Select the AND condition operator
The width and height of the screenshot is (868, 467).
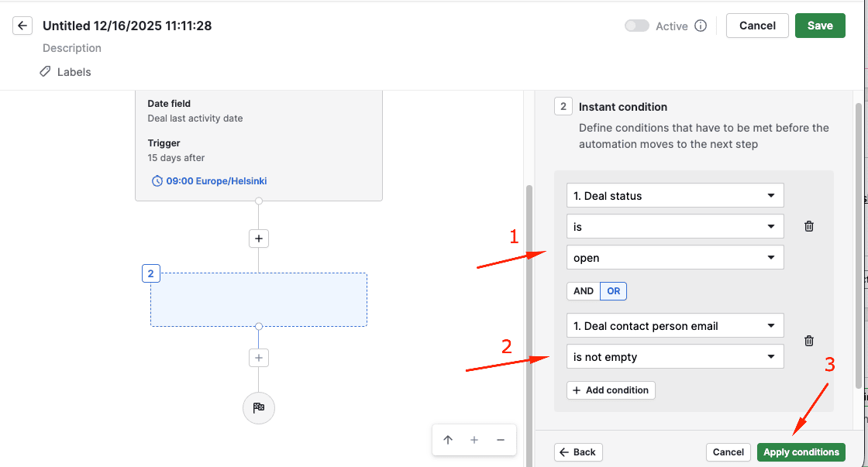(584, 291)
